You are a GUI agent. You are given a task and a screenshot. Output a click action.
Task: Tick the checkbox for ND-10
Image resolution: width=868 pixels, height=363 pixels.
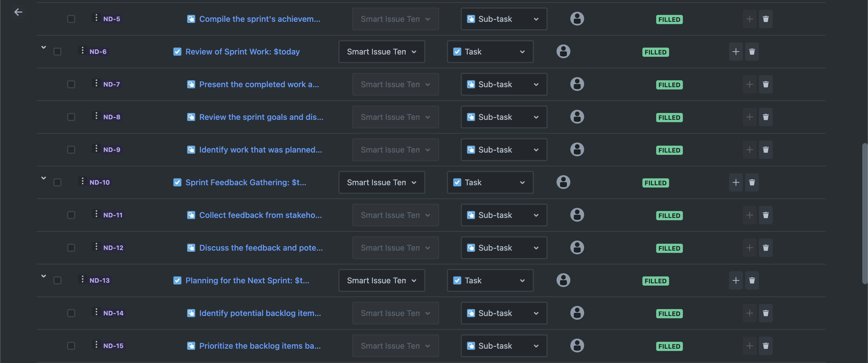point(57,182)
